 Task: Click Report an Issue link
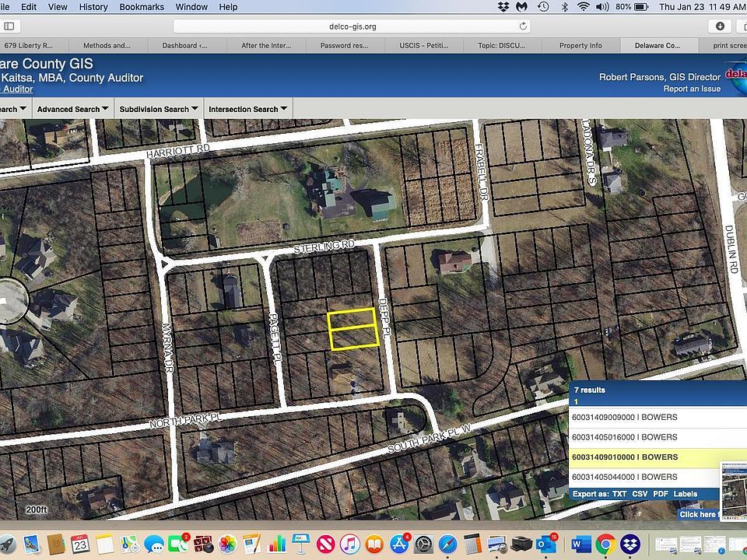(692, 89)
